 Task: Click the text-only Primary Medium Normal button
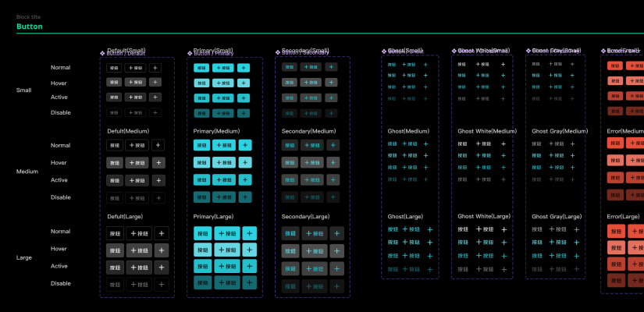(201, 145)
